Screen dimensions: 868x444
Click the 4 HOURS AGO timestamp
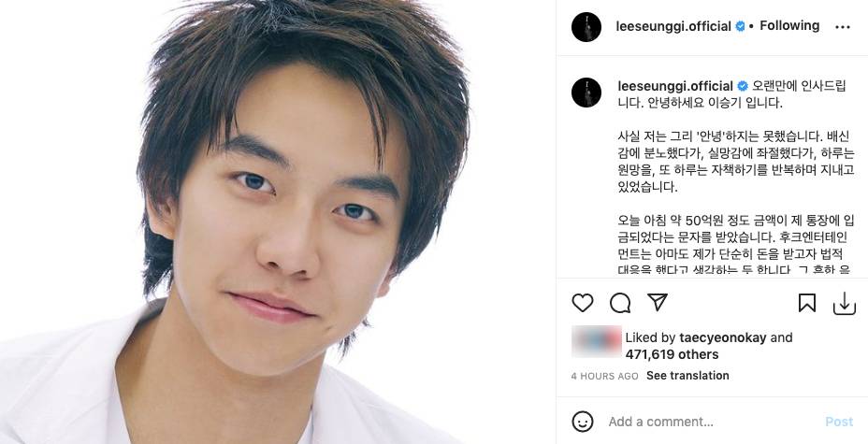(x=604, y=376)
